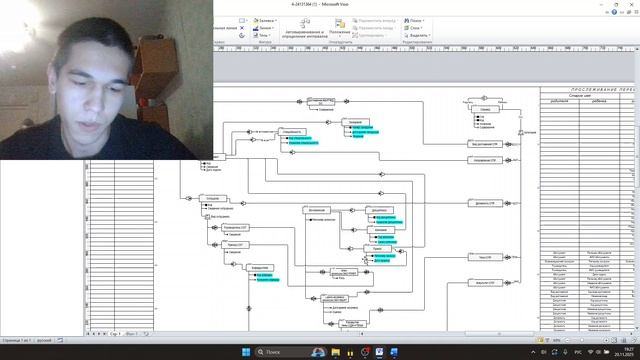Click the macro recording icon in status bar
This screenshot has height=360, width=640.
60,340
